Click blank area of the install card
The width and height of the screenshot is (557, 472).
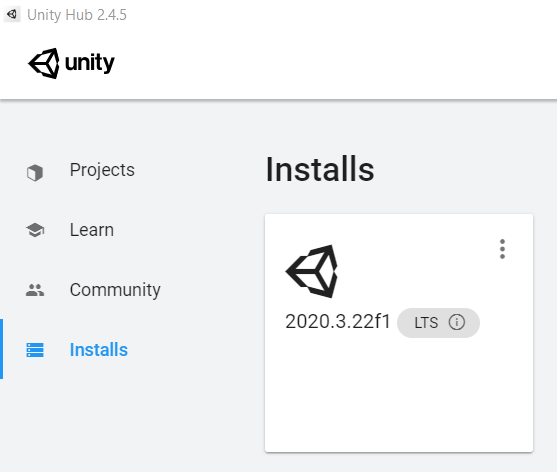click(x=399, y=394)
